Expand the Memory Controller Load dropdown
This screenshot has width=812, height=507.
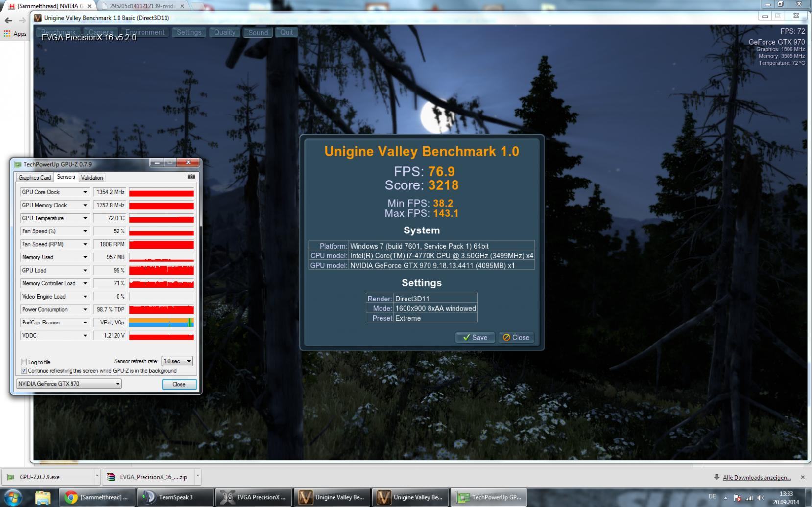pos(85,283)
